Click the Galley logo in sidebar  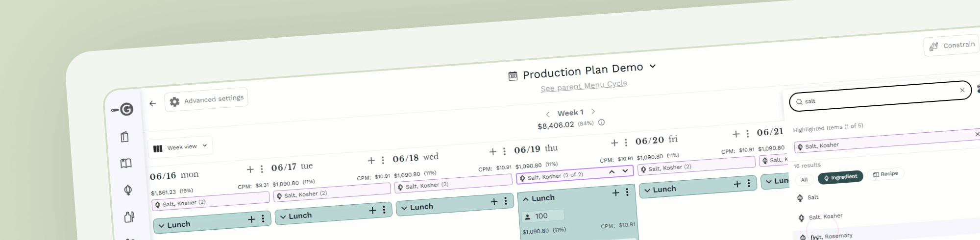click(x=122, y=109)
